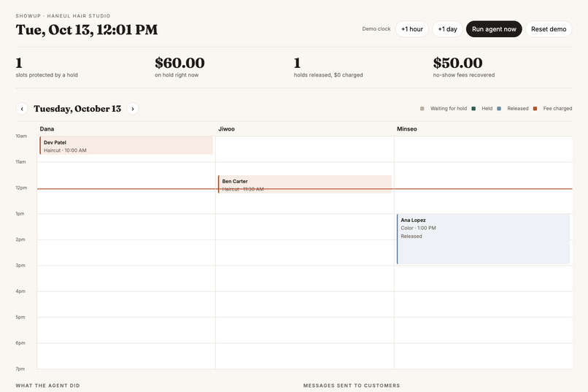Viewport: 588px width, 392px height.
Task: Go to previous day with left chevron
Action: (x=22, y=109)
